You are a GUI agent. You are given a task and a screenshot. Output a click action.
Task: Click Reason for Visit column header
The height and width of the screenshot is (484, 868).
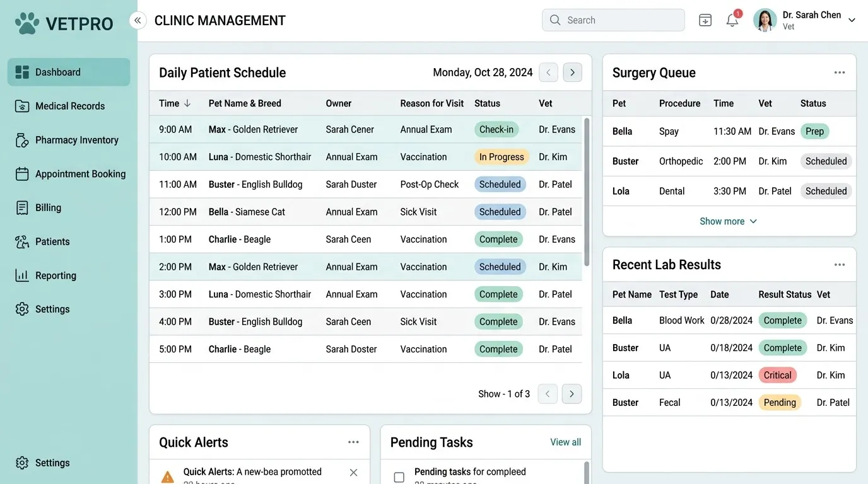coord(431,103)
